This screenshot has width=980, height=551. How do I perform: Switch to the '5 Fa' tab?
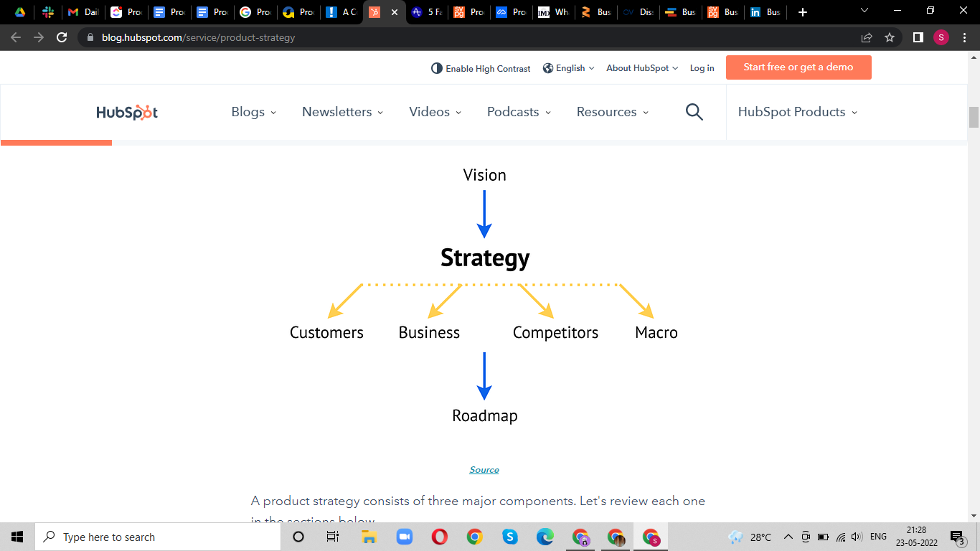coord(427,12)
